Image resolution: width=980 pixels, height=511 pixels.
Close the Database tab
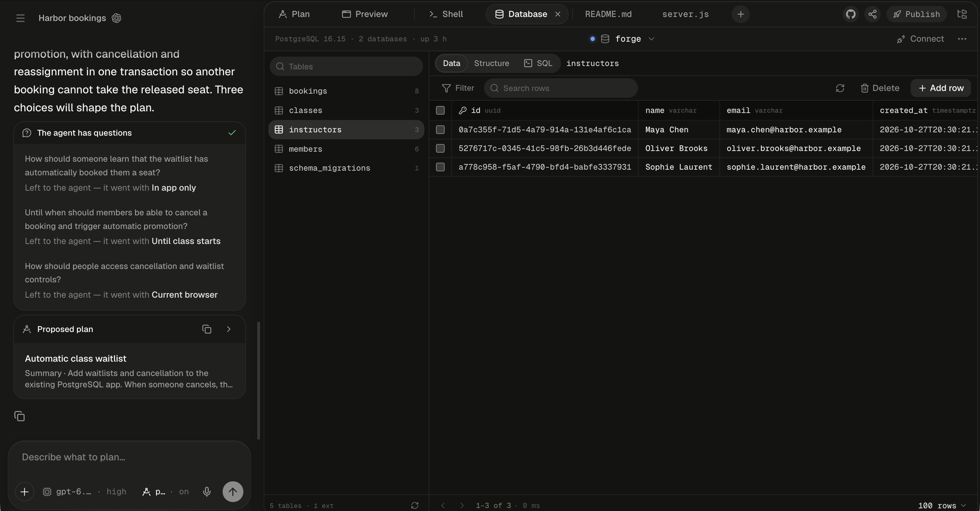[558, 14]
